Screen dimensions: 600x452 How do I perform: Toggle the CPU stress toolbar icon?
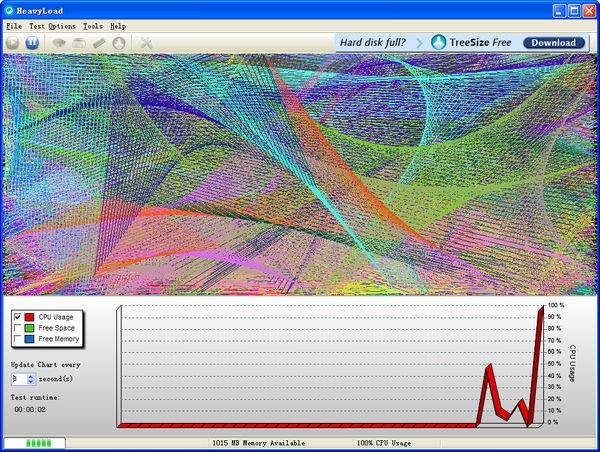point(59,43)
